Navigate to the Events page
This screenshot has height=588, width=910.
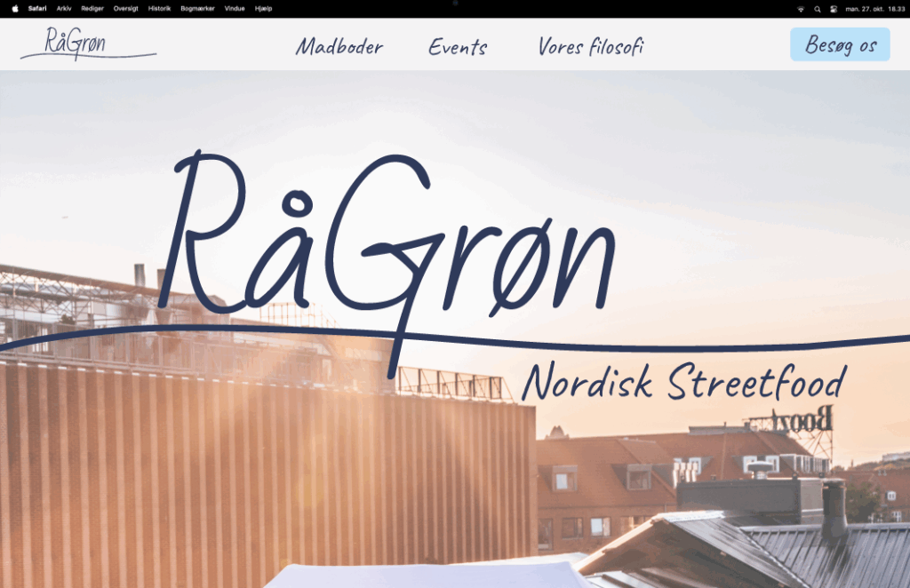(458, 47)
